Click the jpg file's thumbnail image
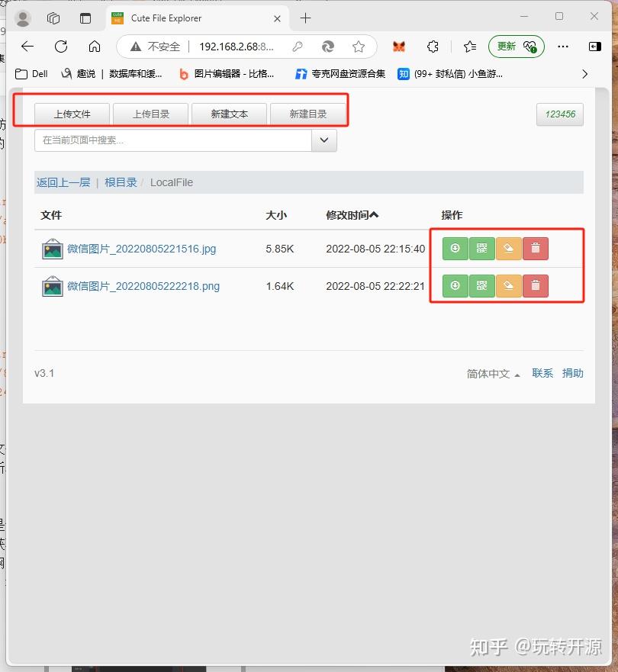The width and height of the screenshot is (618, 672). coord(52,248)
